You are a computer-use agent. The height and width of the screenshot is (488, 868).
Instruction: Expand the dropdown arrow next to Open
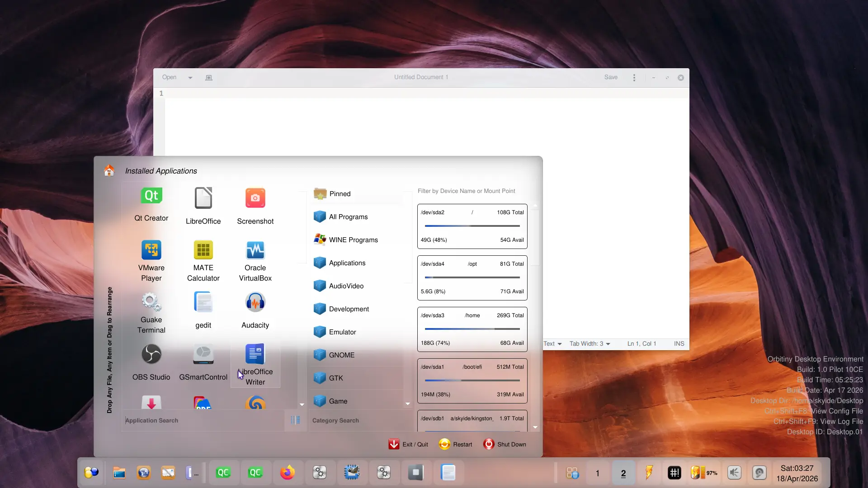pyautogui.click(x=190, y=78)
